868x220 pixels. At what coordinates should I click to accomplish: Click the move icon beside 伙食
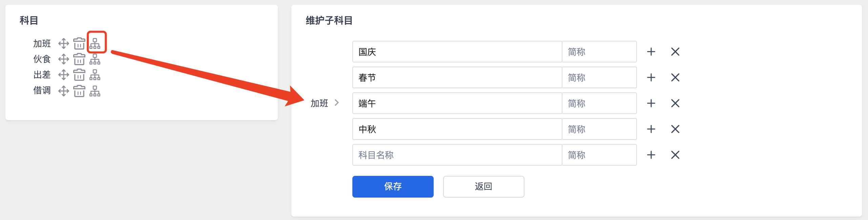click(64, 59)
